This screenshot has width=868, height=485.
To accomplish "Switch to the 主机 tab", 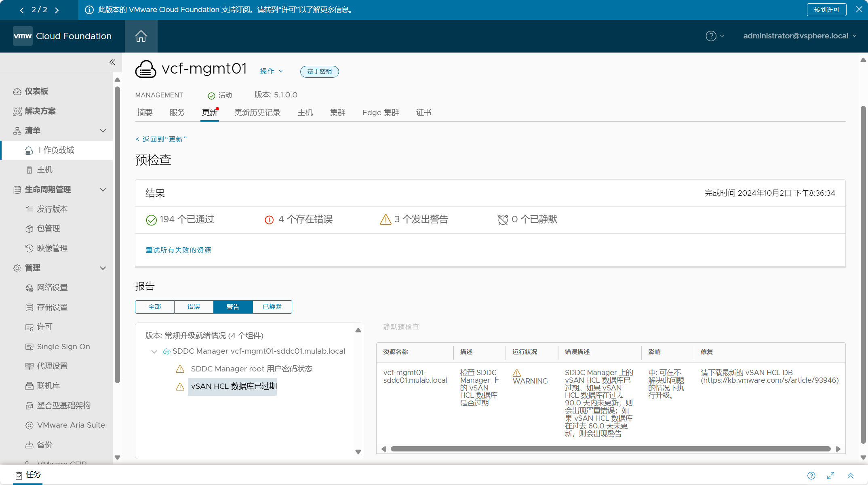I will (x=305, y=112).
